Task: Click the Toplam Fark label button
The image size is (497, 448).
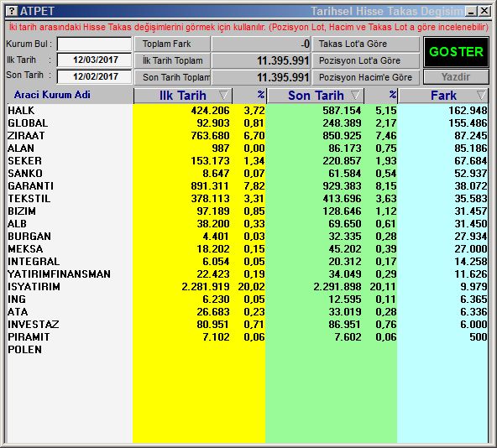Action: click(172, 44)
